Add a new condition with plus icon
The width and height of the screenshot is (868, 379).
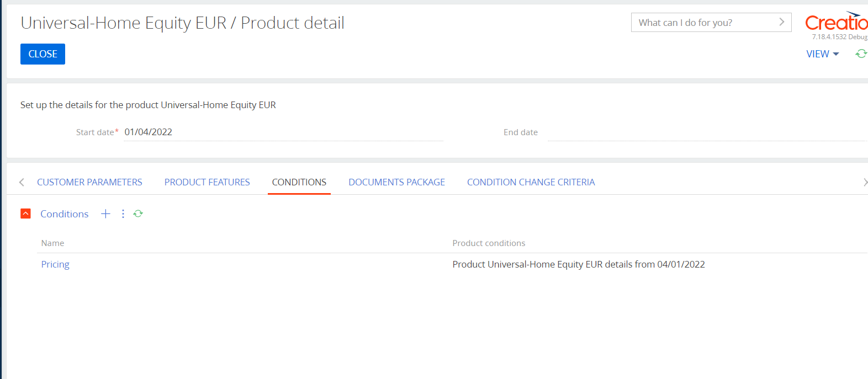105,213
